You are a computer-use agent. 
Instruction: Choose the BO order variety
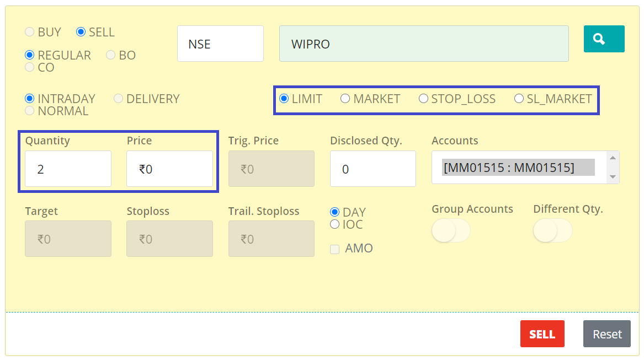[110, 55]
